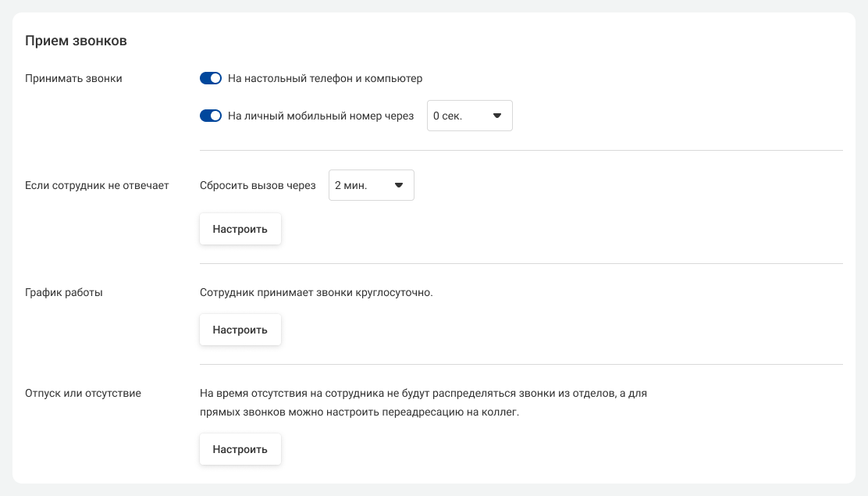Select the "Если сотрудник не отвечает" label
The image size is (868, 496).
[x=97, y=185]
